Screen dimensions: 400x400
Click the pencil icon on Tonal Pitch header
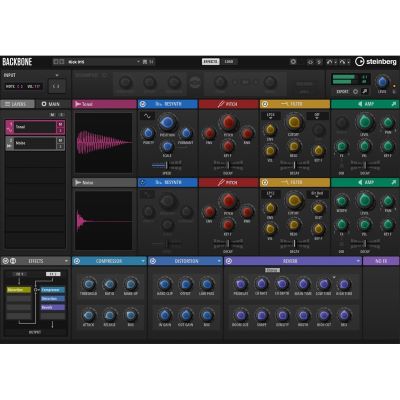point(221,104)
